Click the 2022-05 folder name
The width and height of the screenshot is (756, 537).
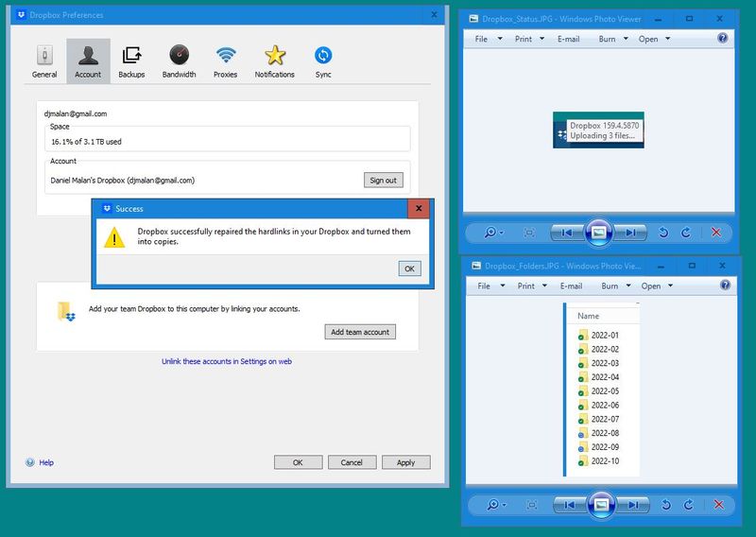pos(605,390)
